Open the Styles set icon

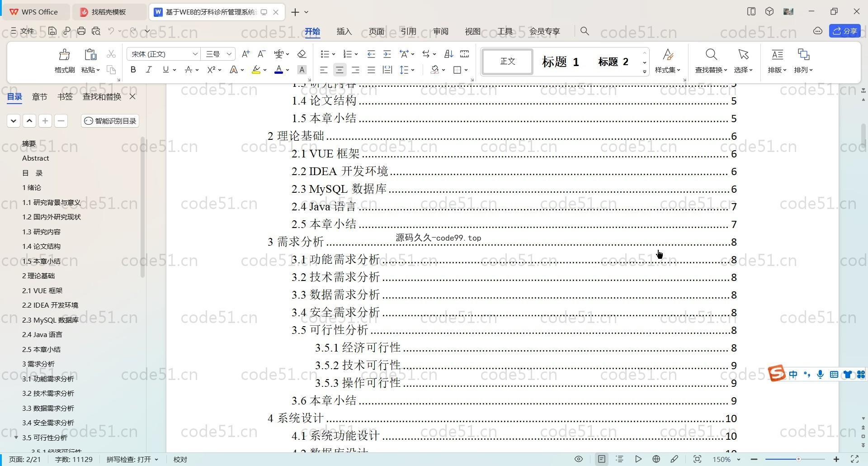(668, 55)
